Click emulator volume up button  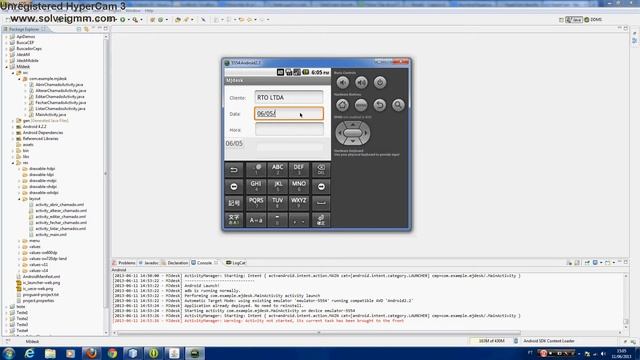point(361,82)
